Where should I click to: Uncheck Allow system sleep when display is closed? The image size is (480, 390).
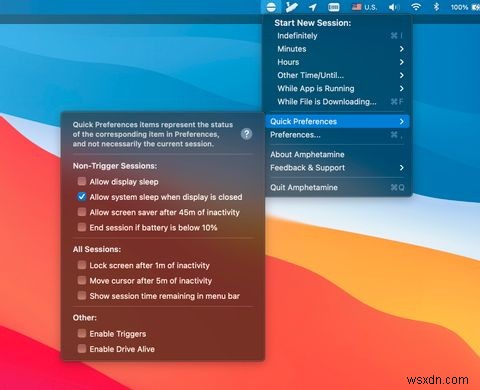pos(82,197)
